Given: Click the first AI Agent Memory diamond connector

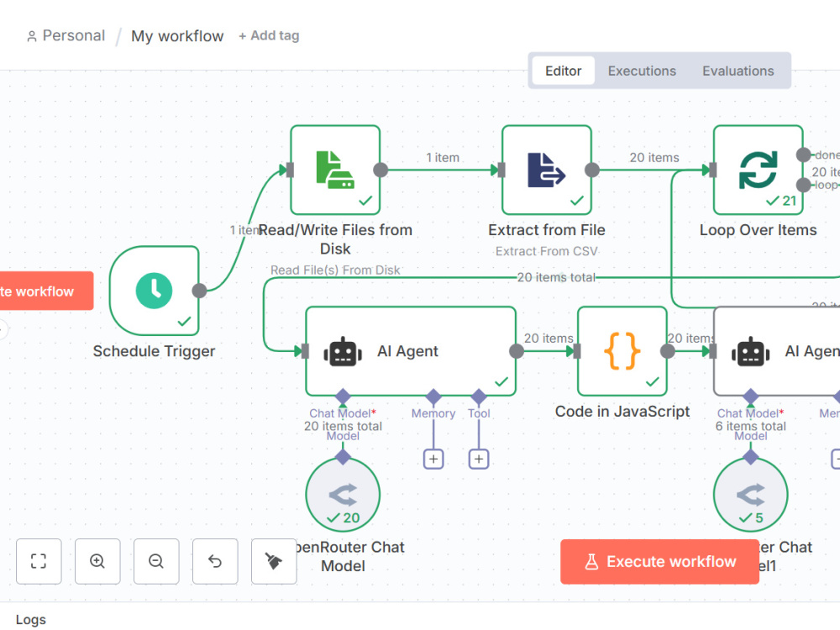Looking at the screenshot, I should click(x=433, y=396).
